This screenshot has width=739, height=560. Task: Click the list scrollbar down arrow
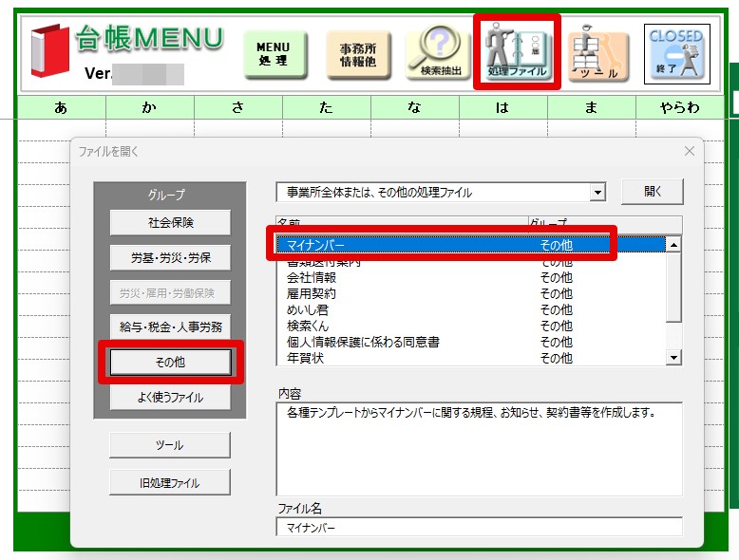tap(674, 358)
